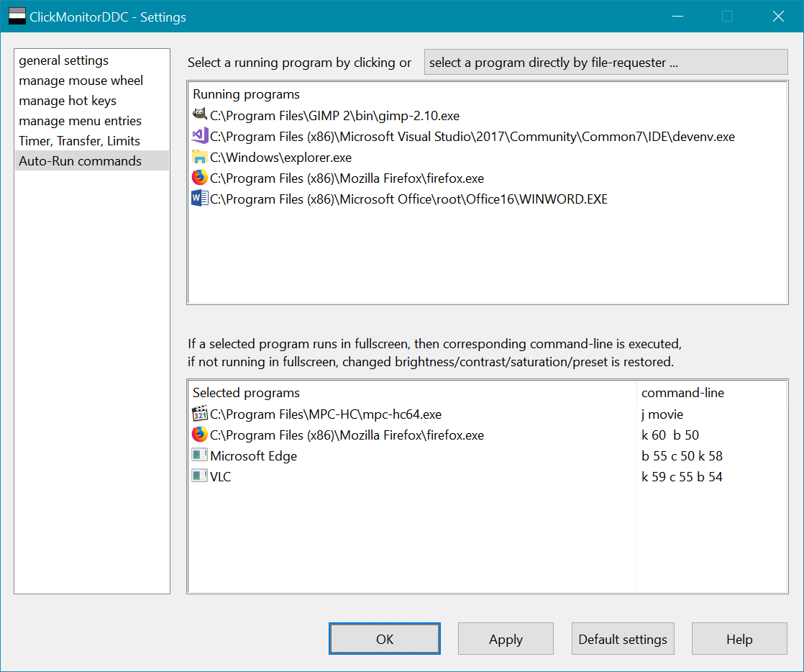Select VLC in Selected programs

click(x=221, y=476)
